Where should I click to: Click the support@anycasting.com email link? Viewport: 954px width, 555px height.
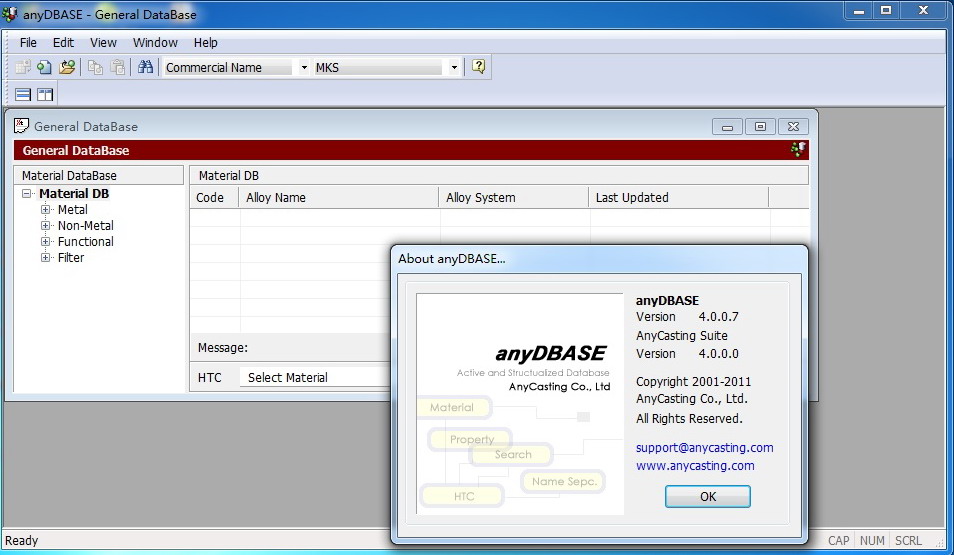point(705,447)
